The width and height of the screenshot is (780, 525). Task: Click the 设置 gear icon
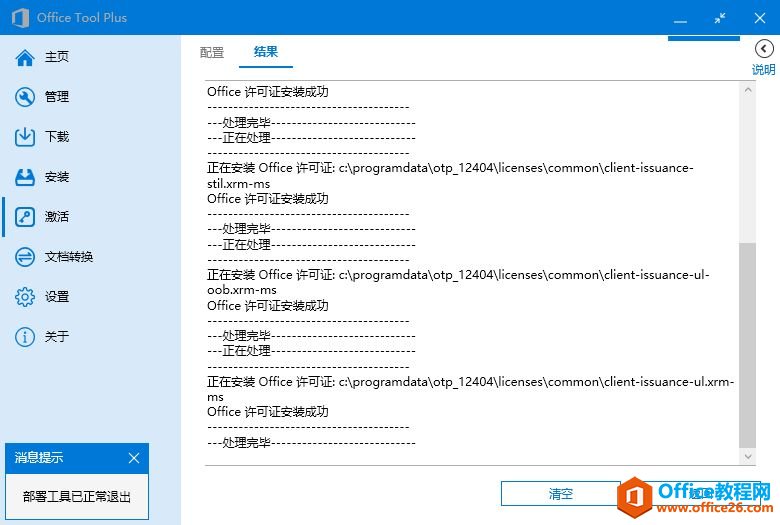pos(25,297)
